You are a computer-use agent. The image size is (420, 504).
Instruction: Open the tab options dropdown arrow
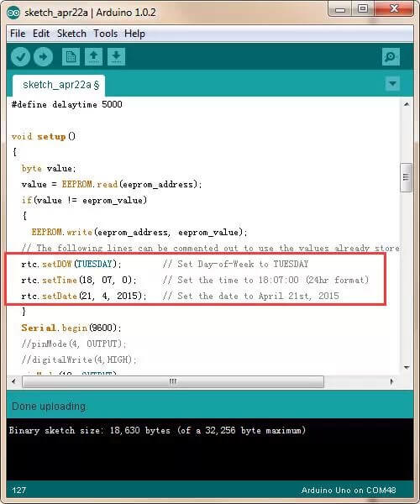(x=392, y=83)
